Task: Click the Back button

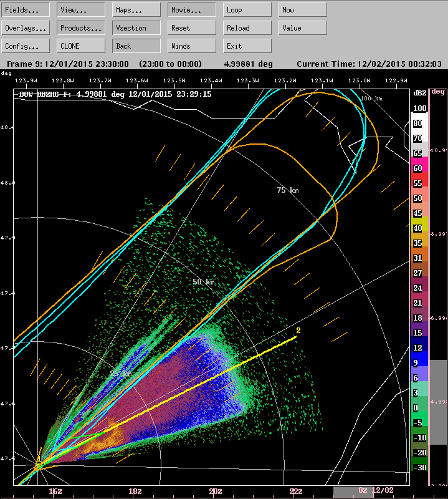Action: (136, 46)
